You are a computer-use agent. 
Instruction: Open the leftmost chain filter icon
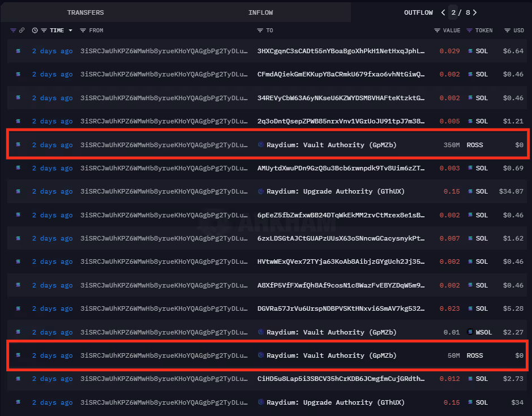(x=13, y=30)
